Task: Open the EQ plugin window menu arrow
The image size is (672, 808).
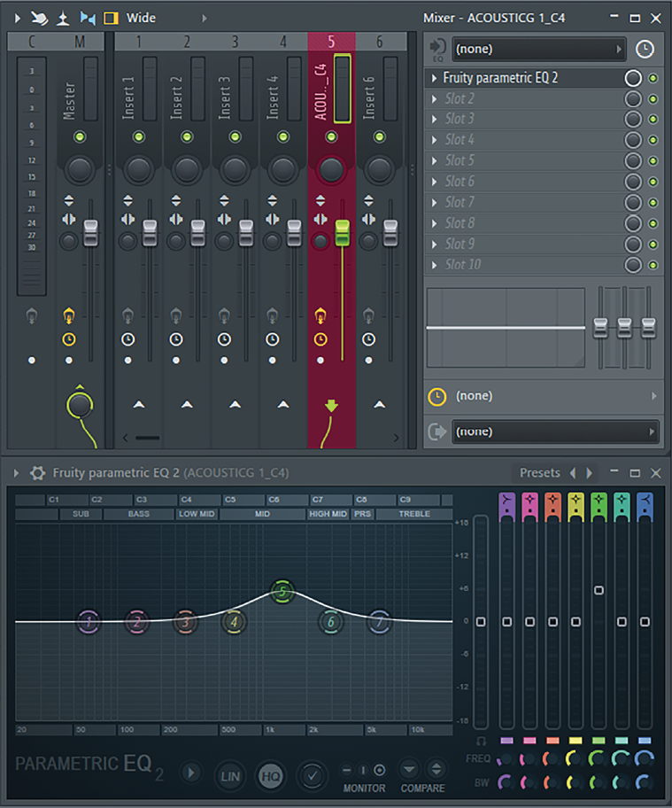Action: (17, 472)
